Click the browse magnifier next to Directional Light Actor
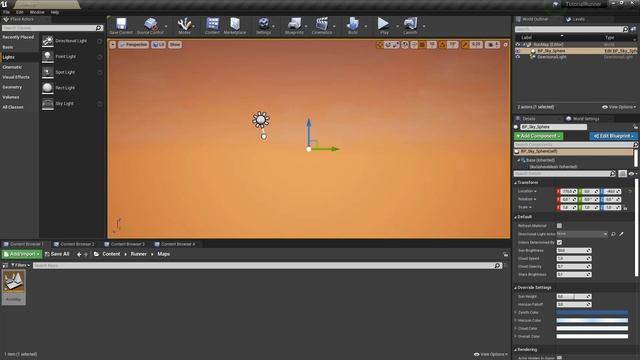640x360 pixels. [x=613, y=234]
